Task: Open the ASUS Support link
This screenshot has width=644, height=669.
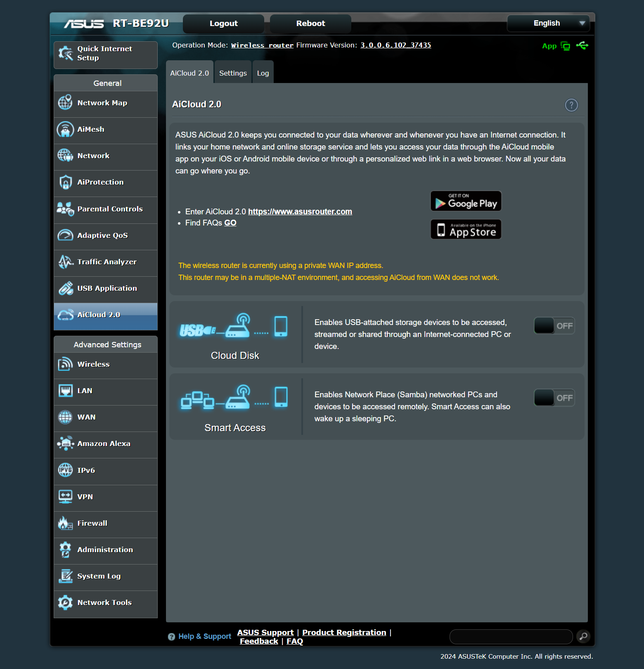Action: [265, 633]
